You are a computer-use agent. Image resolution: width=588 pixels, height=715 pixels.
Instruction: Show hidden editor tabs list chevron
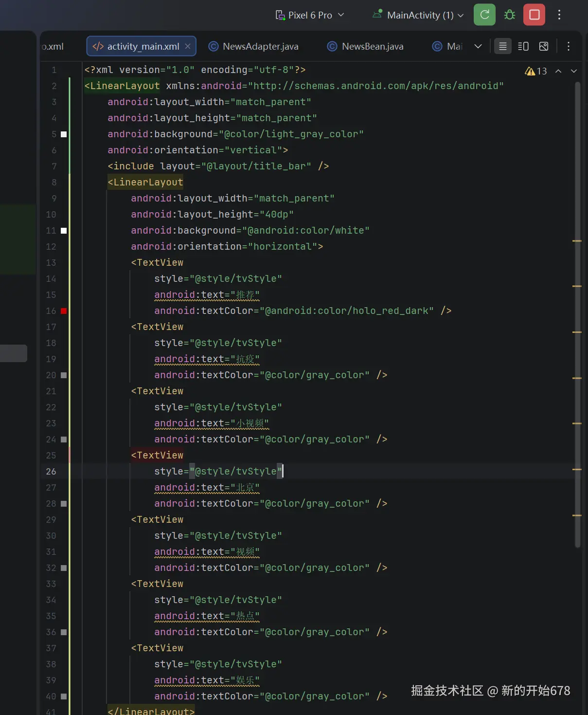point(478,46)
